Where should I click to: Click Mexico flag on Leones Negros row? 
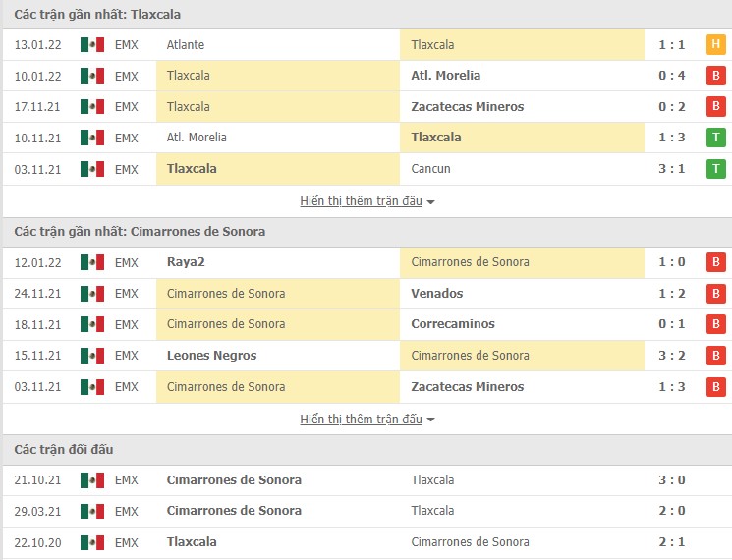click(92, 356)
